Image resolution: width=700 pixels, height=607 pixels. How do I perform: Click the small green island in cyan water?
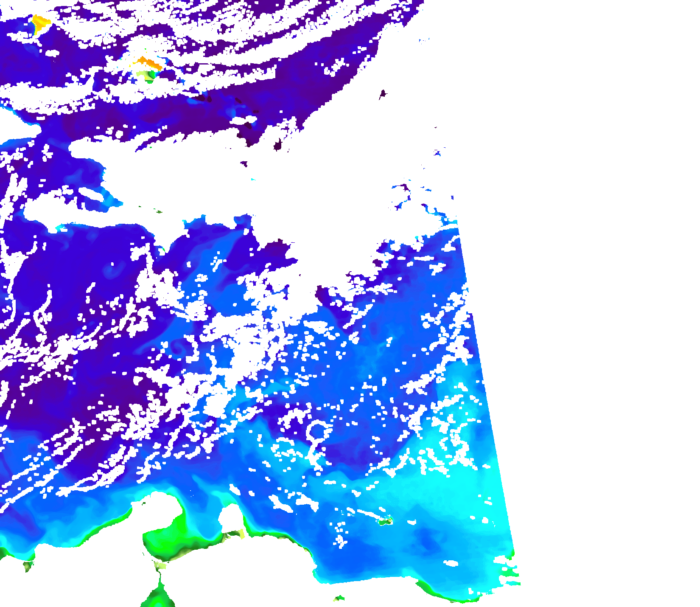point(385,522)
